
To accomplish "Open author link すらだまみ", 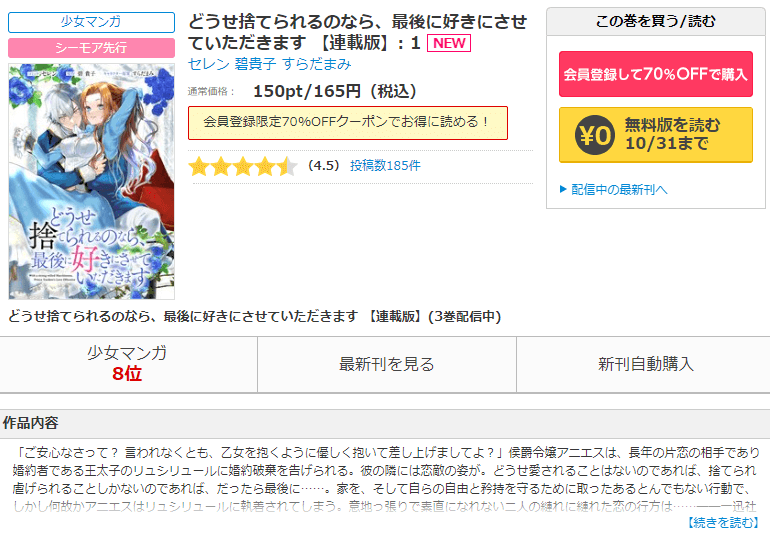I will [x=317, y=64].
